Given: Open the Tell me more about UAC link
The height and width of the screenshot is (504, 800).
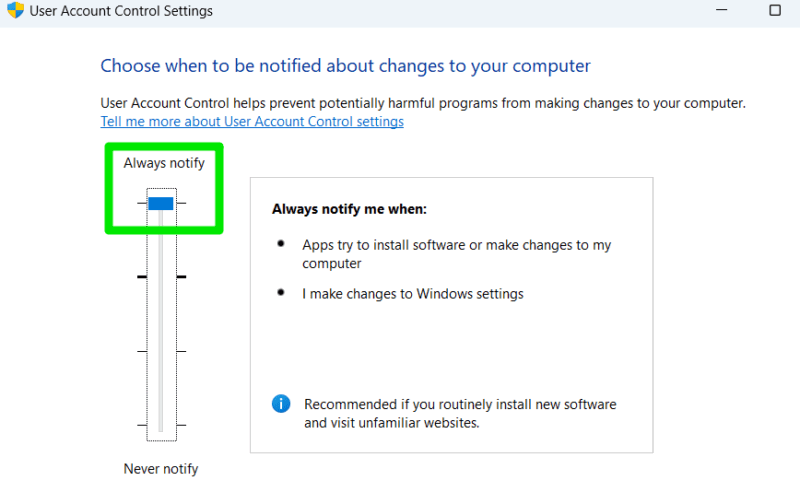Looking at the screenshot, I should click(252, 121).
